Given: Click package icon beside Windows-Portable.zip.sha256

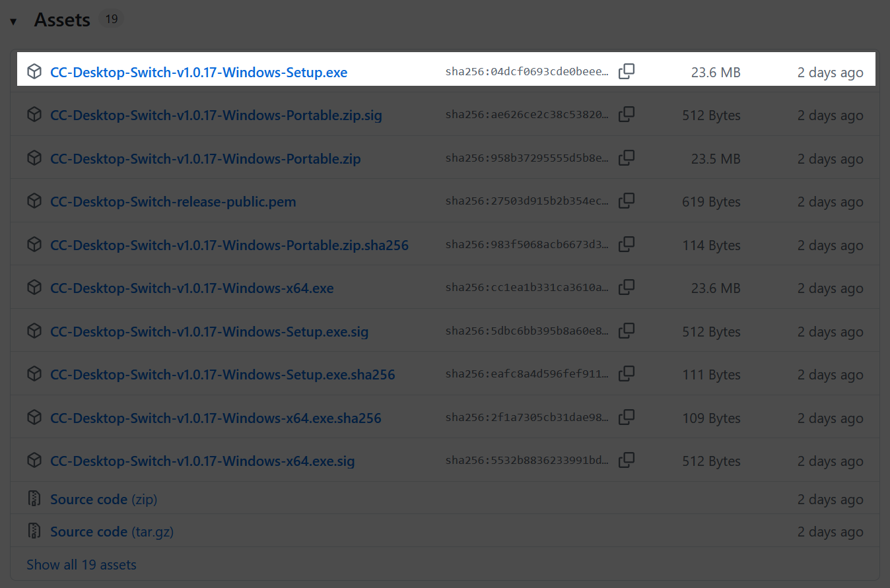Looking at the screenshot, I should (x=34, y=245).
